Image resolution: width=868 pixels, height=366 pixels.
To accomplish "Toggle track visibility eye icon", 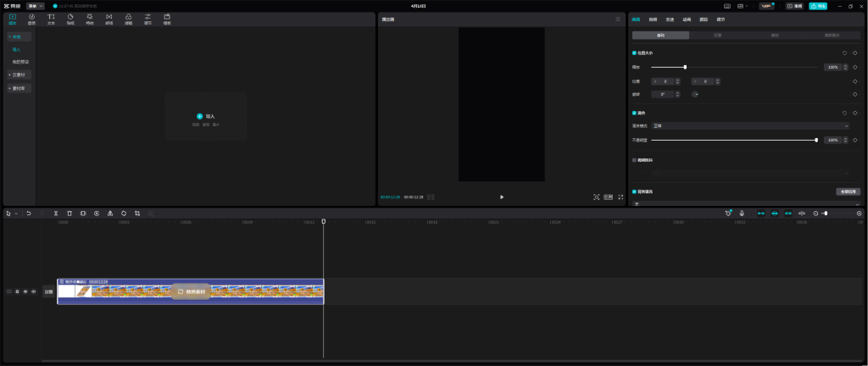I will (25, 291).
